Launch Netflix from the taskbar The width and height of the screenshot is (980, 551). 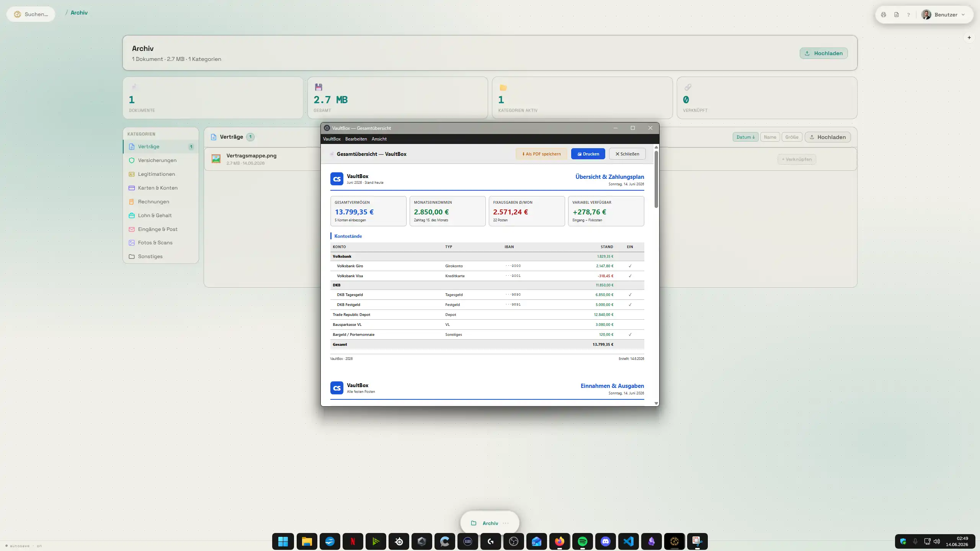(353, 541)
